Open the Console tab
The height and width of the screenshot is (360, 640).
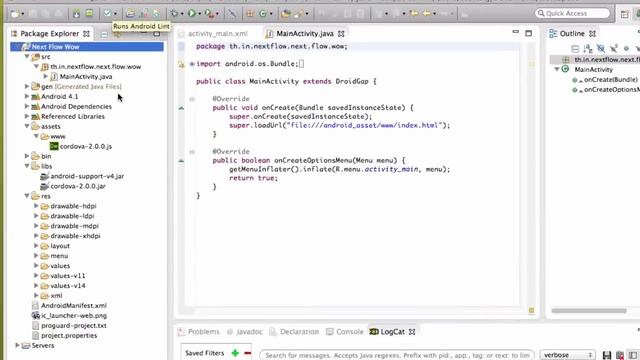pos(345,332)
